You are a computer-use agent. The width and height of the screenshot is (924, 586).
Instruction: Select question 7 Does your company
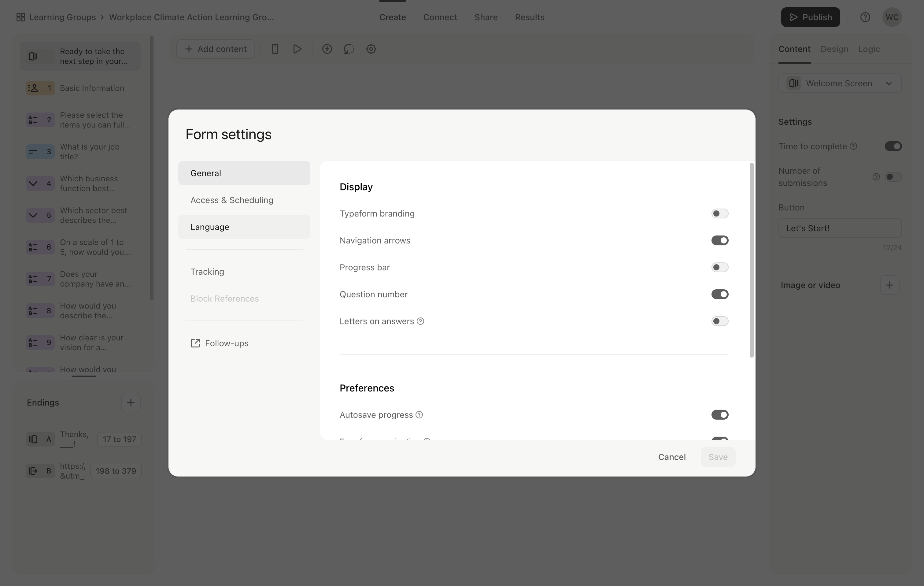[80, 279]
